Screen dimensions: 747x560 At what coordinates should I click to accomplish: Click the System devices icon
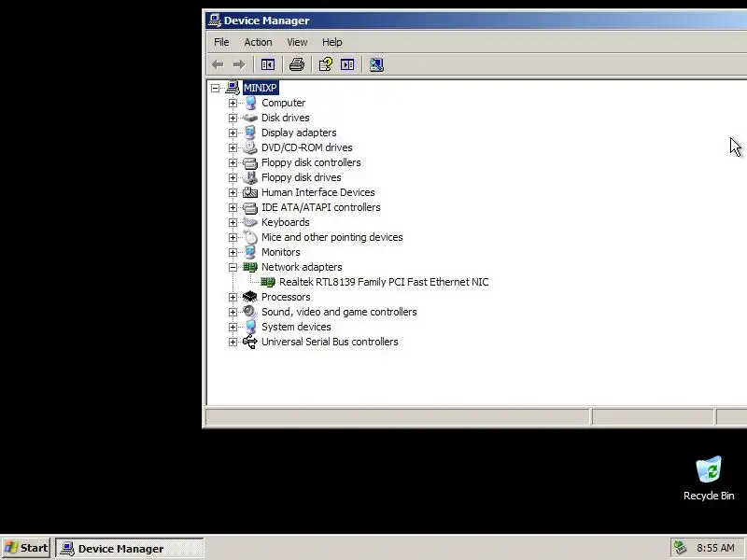click(x=250, y=327)
